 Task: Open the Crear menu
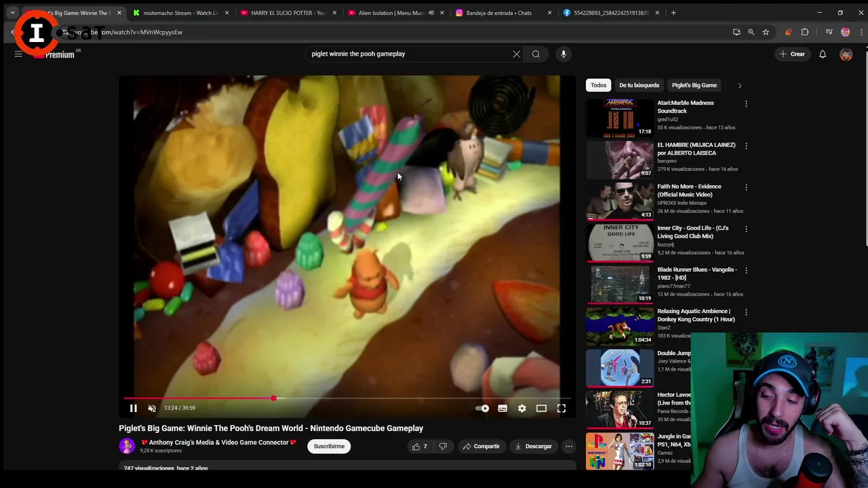pos(792,54)
